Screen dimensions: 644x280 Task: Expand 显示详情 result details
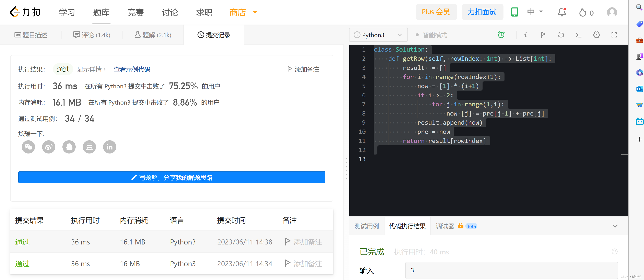point(91,69)
